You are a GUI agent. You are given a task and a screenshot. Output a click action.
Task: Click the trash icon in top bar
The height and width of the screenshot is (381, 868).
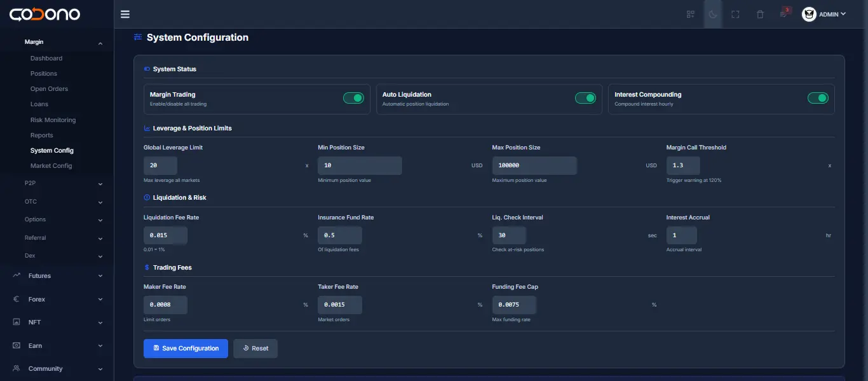[760, 13]
